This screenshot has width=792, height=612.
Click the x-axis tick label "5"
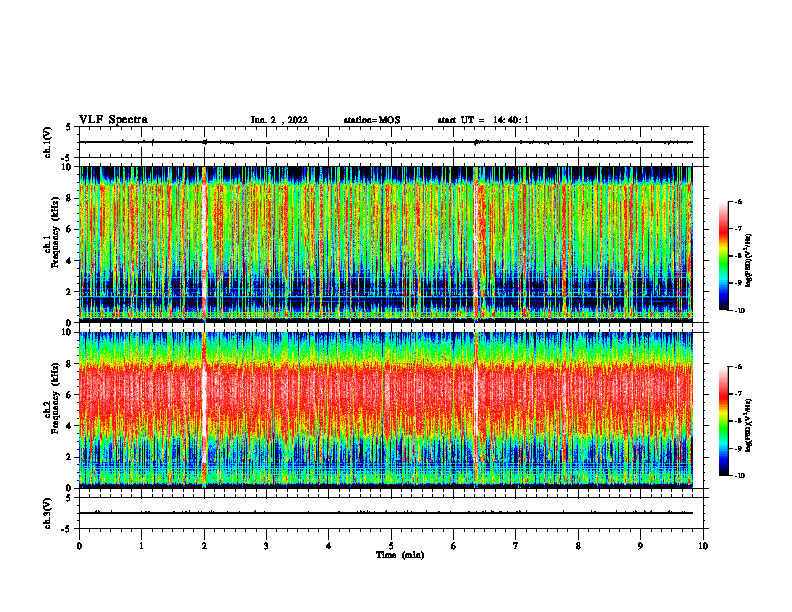pyautogui.click(x=391, y=546)
